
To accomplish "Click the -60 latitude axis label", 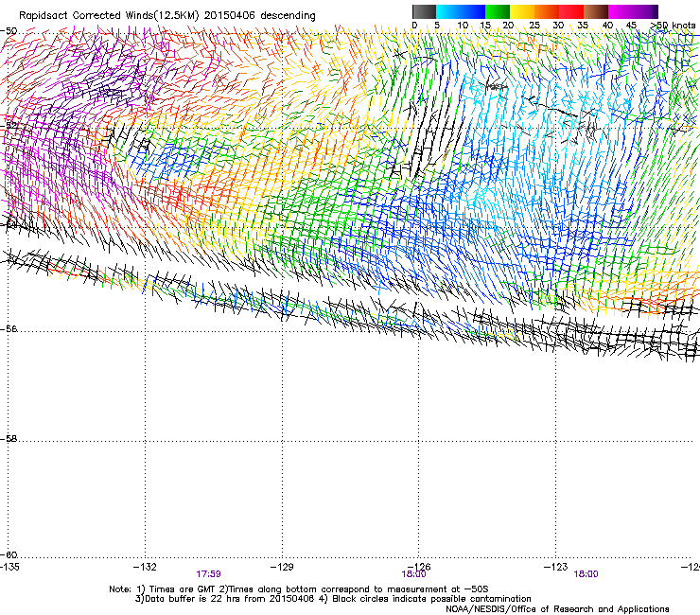I will pyautogui.click(x=9, y=555).
